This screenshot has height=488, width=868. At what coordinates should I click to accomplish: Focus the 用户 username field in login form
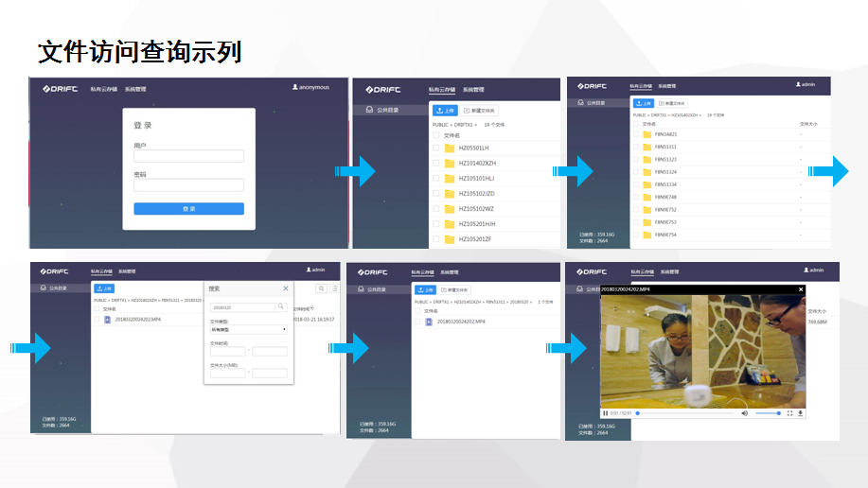pos(188,156)
